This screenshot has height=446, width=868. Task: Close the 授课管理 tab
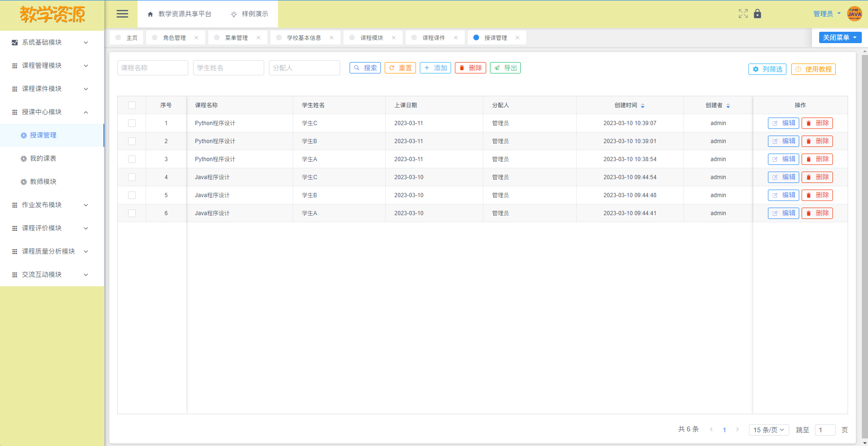pyautogui.click(x=517, y=37)
